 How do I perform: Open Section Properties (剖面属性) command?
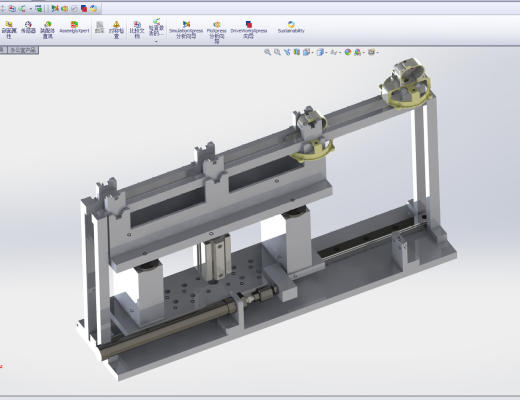coord(9,30)
